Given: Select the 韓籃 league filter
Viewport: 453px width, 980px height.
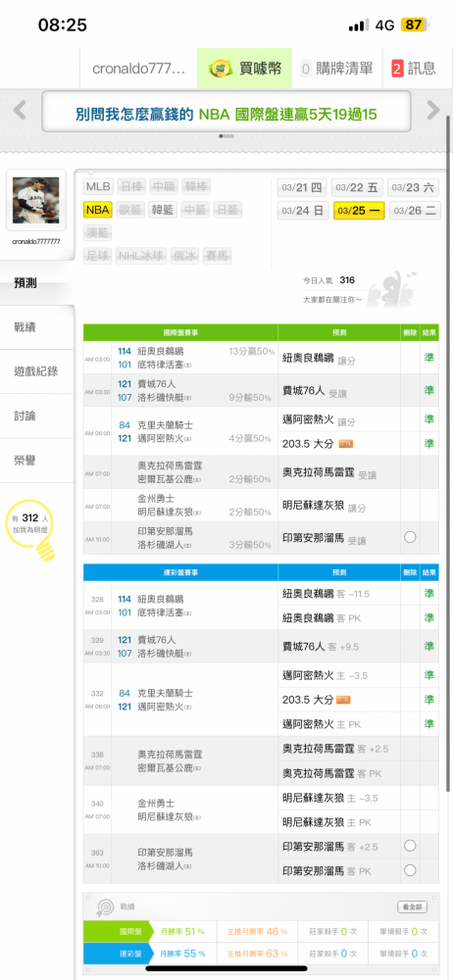Looking at the screenshot, I should (162, 210).
